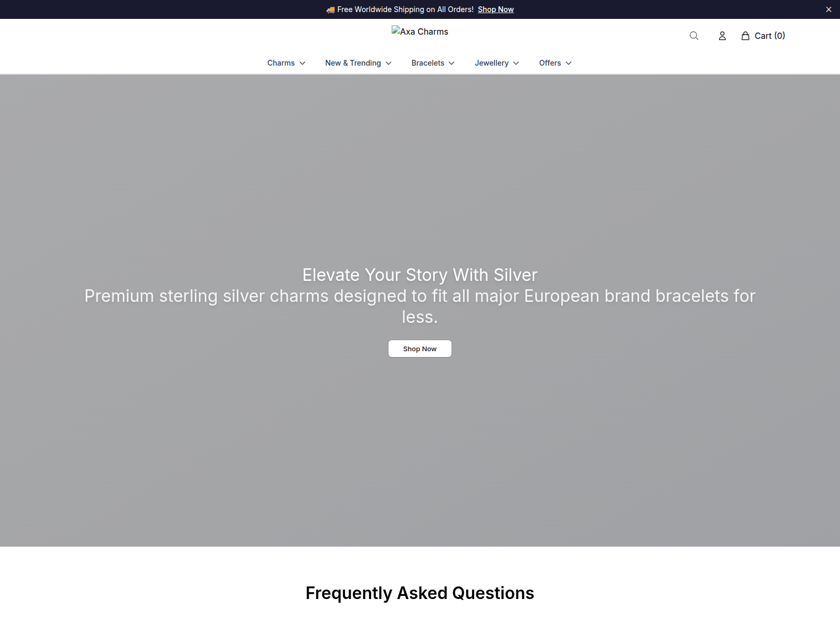Screen dimensions: 840x630
Task: Click the delivery truck emoji in banner
Action: tap(330, 9)
